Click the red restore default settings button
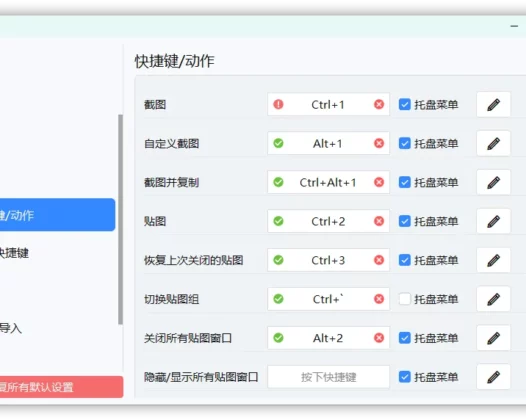Image resolution: width=526 pixels, height=420 pixels. pos(61,387)
